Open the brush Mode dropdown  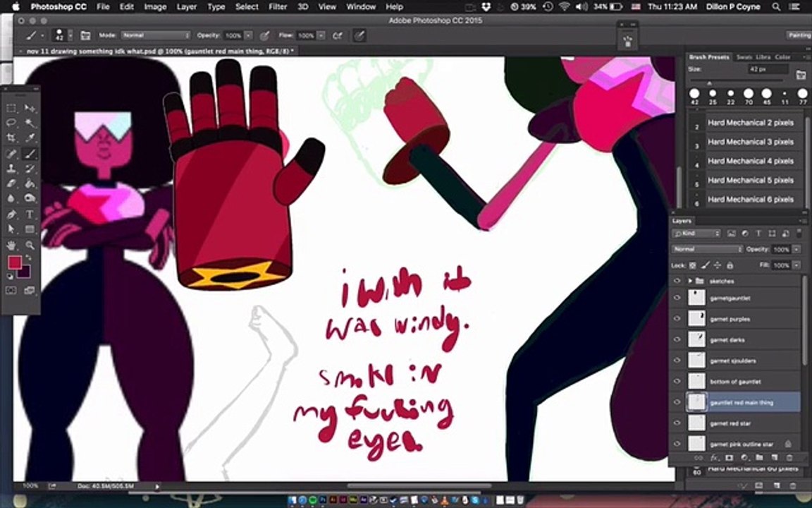pyautogui.click(x=156, y=35)
